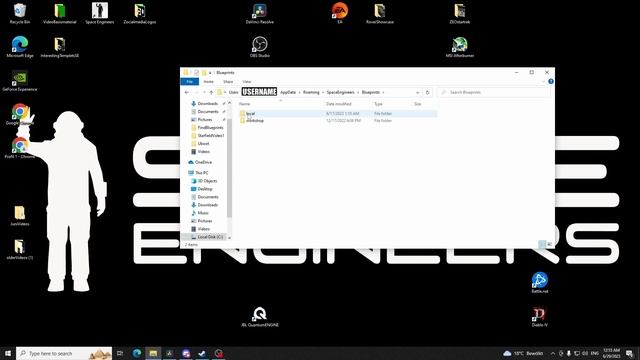This screenshot has height=360, width=640.
Task: Open the ZocialmediaLogos desktop folder
Action: click(x=140, y=13)
